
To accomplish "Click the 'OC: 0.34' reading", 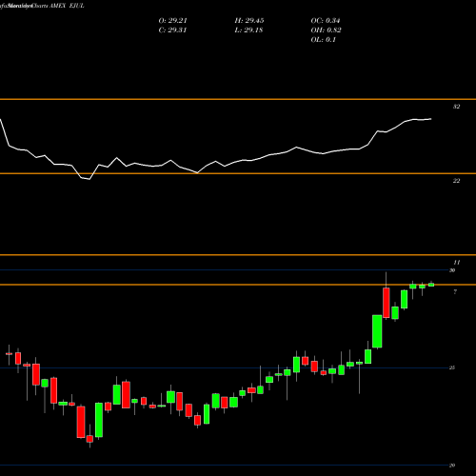I will click(x=326, y=21).
